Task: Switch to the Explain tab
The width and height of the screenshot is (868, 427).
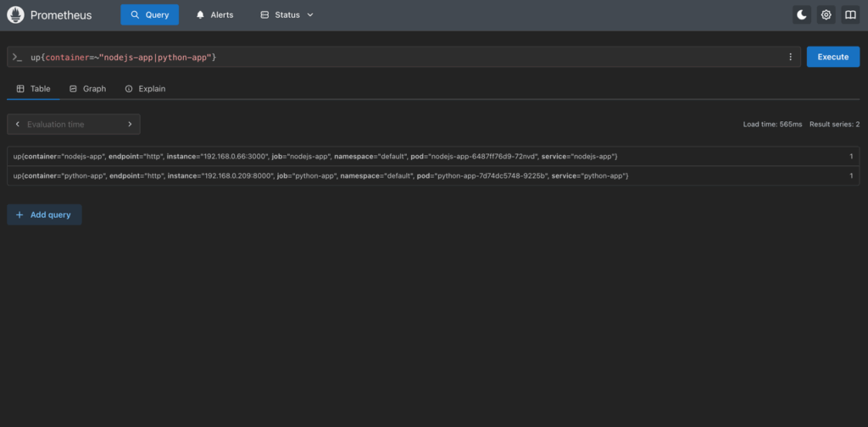Action: point(145,88)
